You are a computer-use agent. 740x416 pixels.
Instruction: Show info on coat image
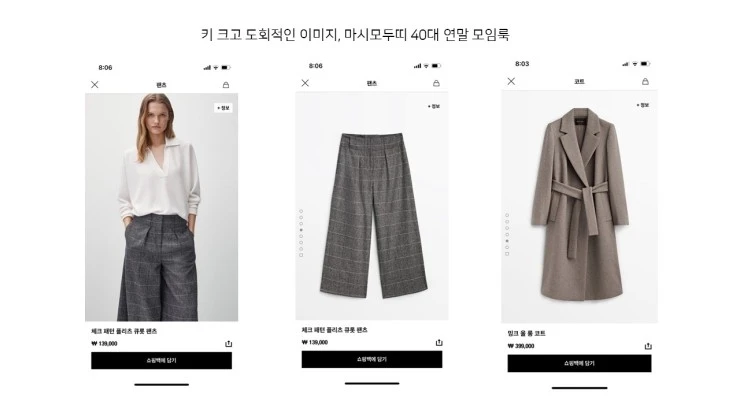coord(643,105)
